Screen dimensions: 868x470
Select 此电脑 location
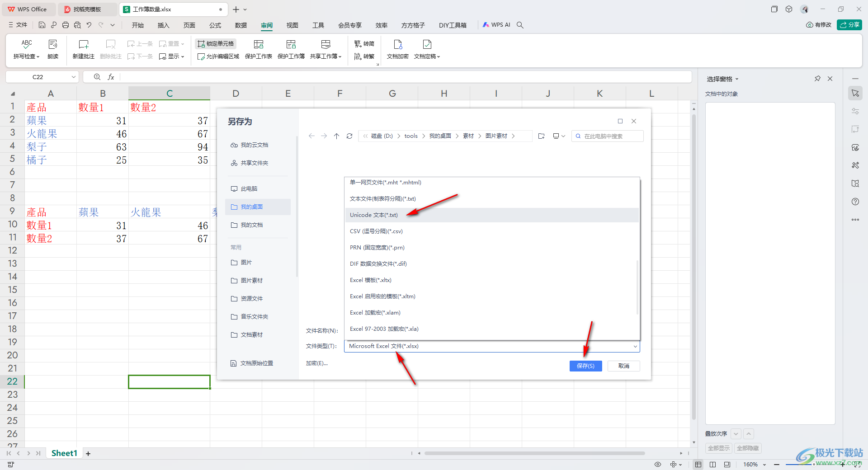[258, 189]
